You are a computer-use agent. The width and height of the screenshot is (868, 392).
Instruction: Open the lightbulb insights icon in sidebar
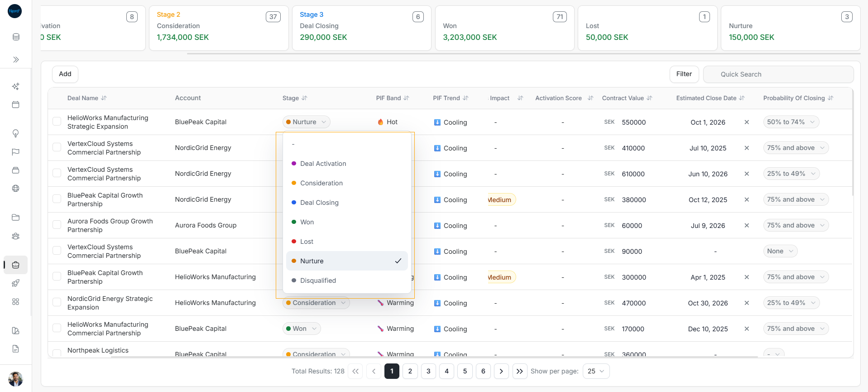[x=16, y=133]
